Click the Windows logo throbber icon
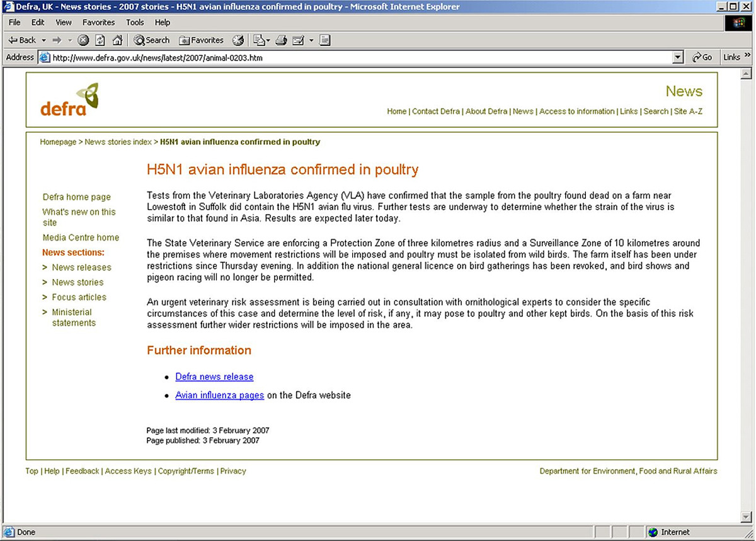756x541 pixels. (x=740, y=23)
